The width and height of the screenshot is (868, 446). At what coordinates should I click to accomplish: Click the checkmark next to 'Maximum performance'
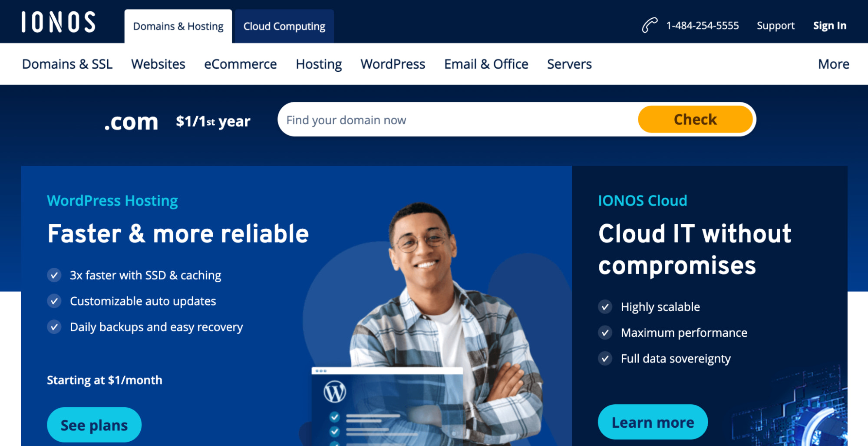(x=605, y=333)
